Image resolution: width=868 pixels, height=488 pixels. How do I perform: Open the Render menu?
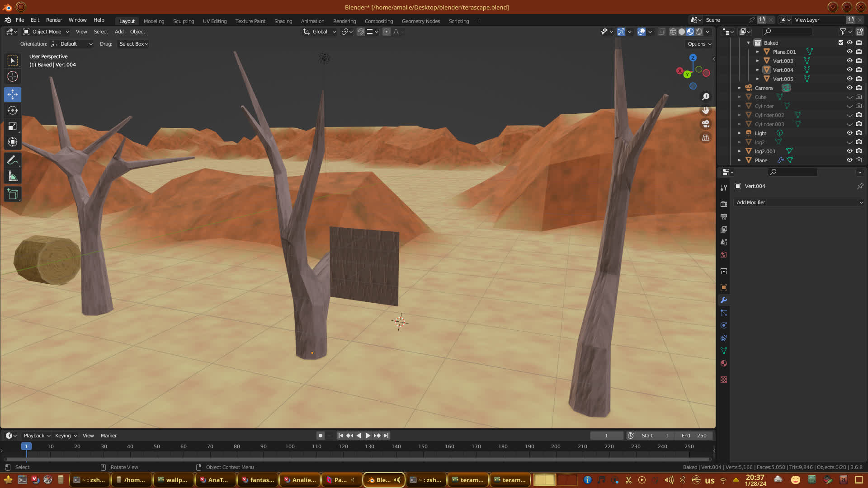click(x=54, y=20)
